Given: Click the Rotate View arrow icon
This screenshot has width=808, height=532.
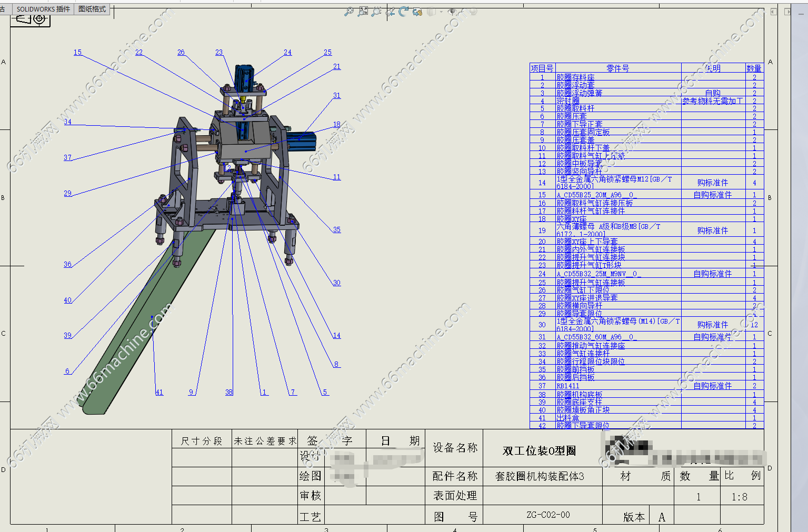Looking at the screenshot, I should [x=404, y=12].
